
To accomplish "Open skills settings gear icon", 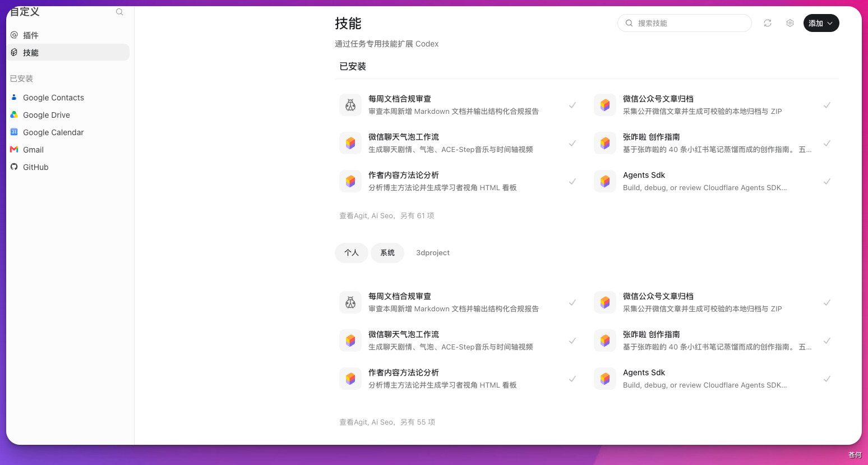I will pyautogui.click(x=790, y=23).
